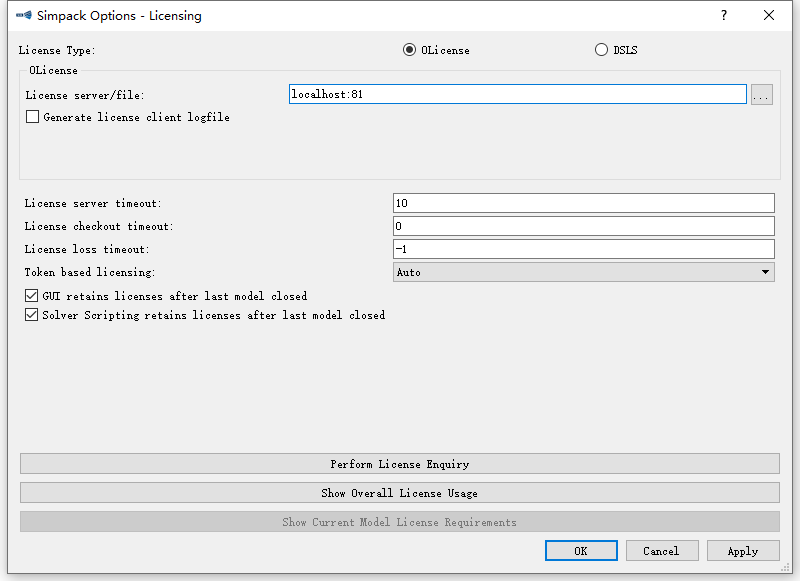Click Perform License Enquiry
The image size is (800, 581).
(x=400, y=464)
